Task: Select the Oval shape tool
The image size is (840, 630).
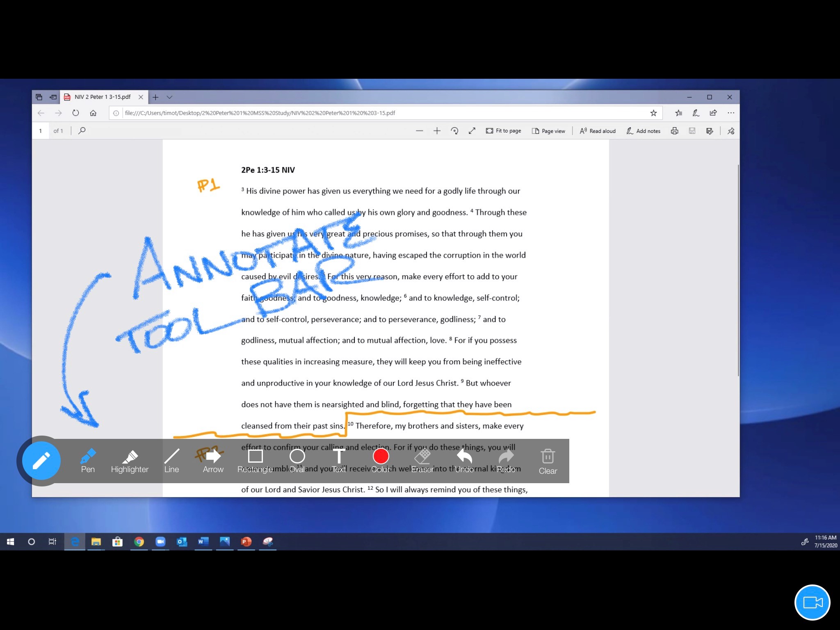Action: pyautogui.click(x=297, y=461)
